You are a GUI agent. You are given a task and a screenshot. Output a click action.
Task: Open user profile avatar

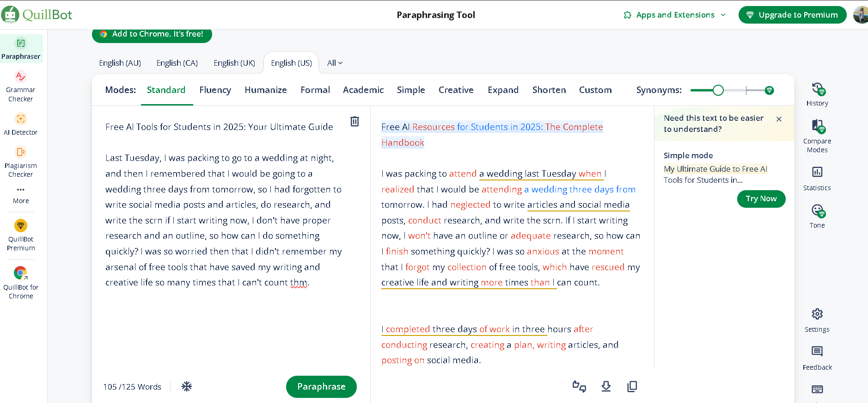click(x=861, y=15)
